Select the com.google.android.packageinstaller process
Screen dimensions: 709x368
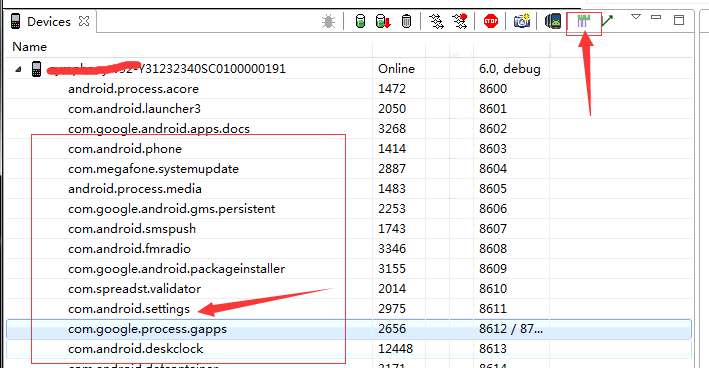176,269
